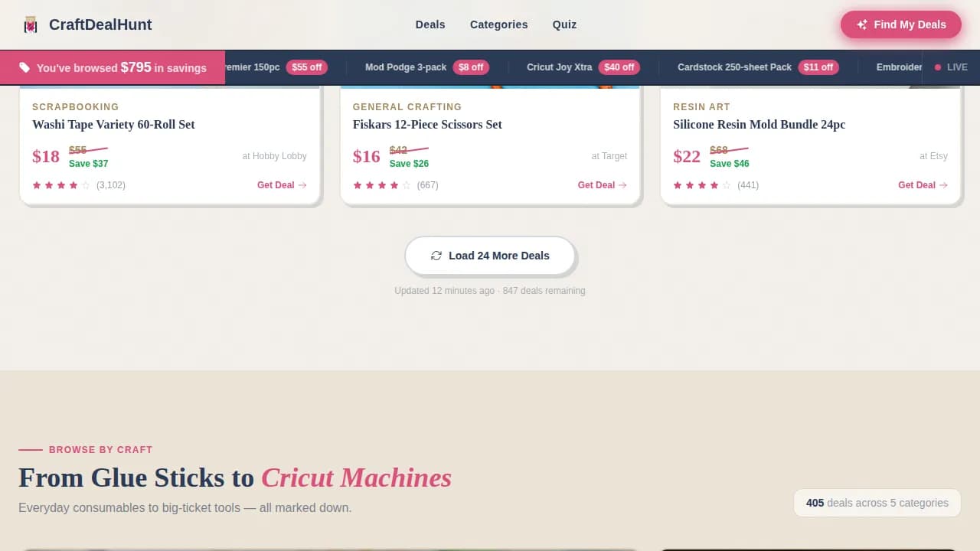Open the Deals nav item
Image resolution: width=980 pixels, height=551 pixels.
(x=430, y=24)
